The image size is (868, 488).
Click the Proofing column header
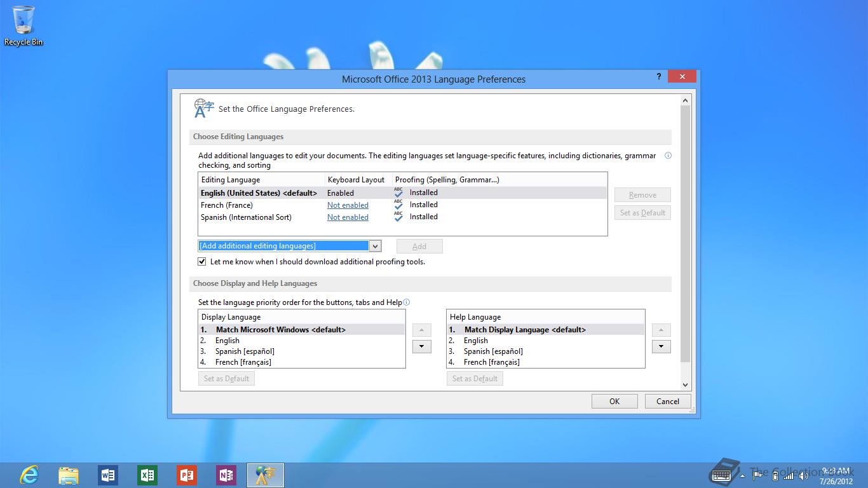[499, 180]
